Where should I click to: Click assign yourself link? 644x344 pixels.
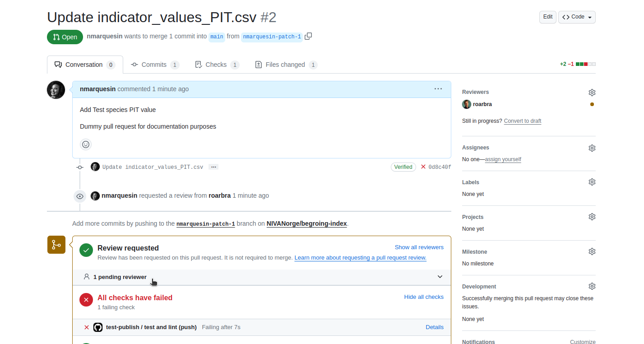pyautogui.click(x=503, y=159)
